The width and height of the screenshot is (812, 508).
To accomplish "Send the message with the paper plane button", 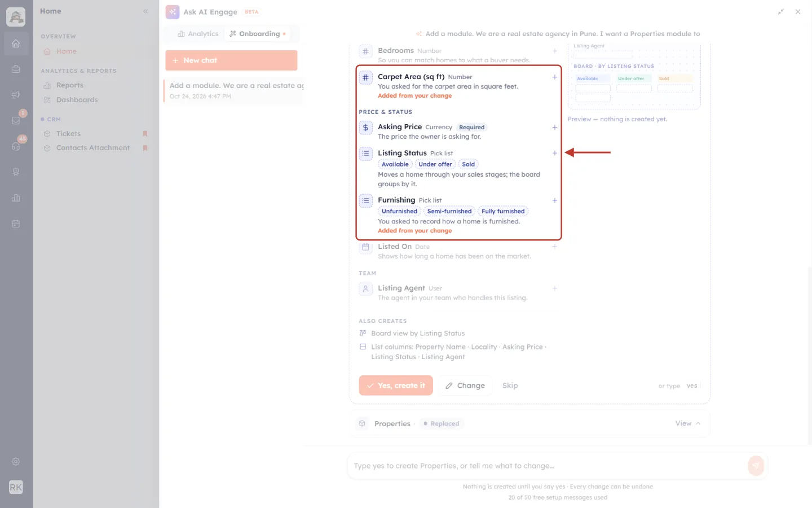I will click(x=756, y=466).
